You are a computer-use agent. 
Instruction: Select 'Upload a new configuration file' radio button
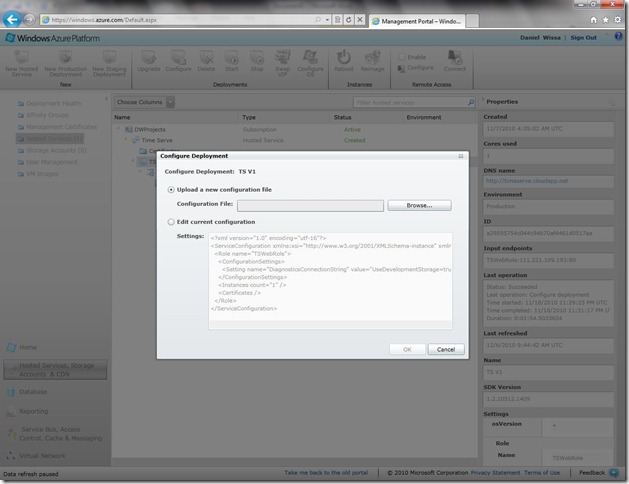[x=171, y=189]
